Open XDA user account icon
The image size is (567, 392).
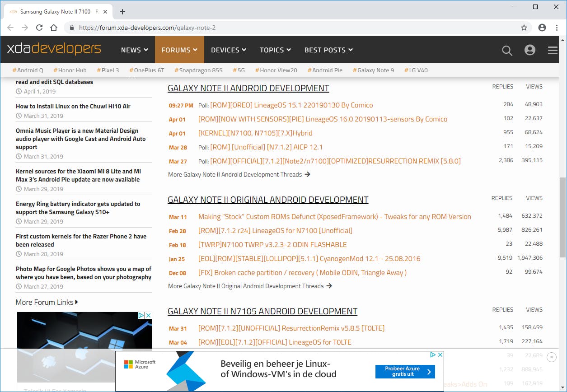[530, 50]
